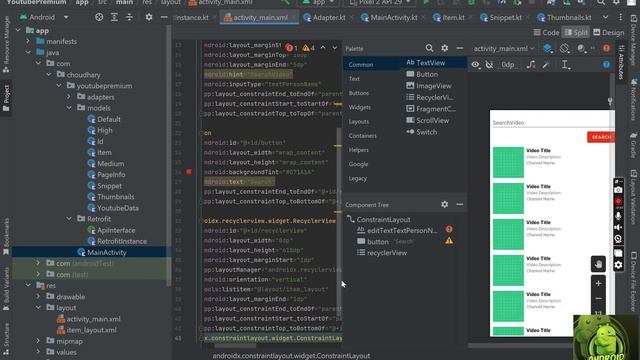Switch to the Snippet.kt editor tab

point(501,18)
